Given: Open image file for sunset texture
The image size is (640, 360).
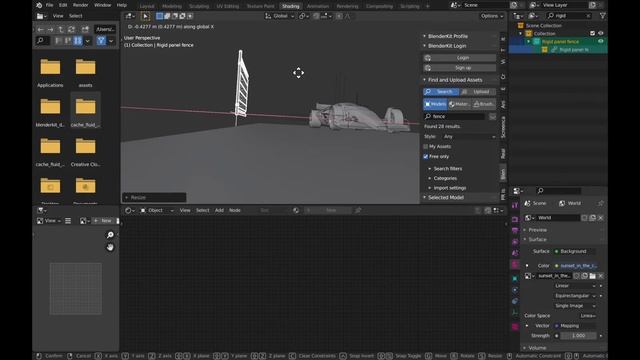Looking at the screenshot, I should click(x=593, y=276).
